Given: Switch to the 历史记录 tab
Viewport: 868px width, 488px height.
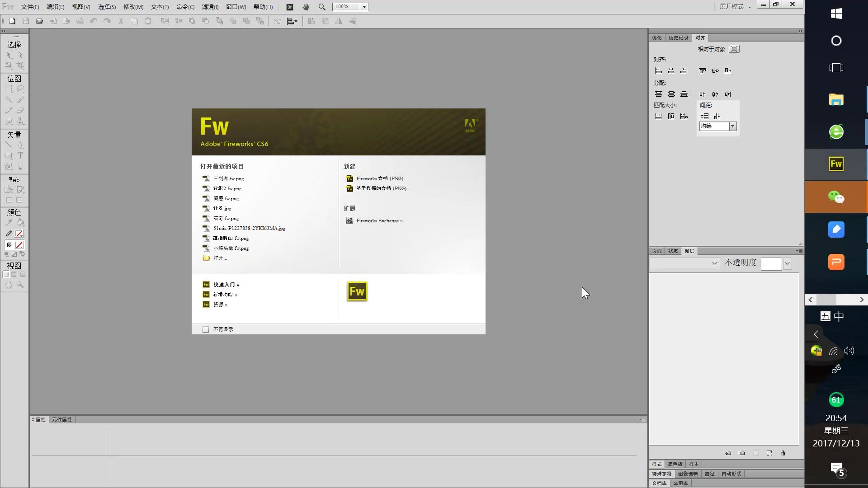Looking at the screenshot, I should 678,38.
